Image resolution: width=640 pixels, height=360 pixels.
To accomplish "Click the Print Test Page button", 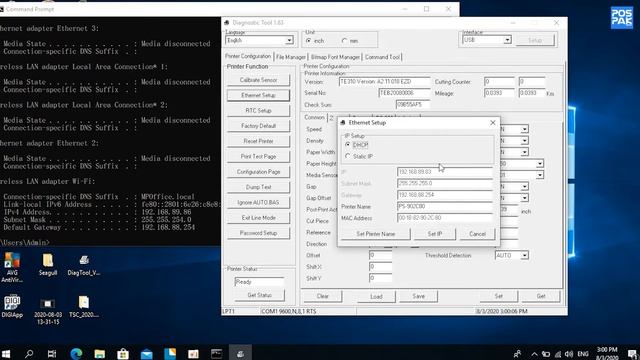I will [258, 156].
